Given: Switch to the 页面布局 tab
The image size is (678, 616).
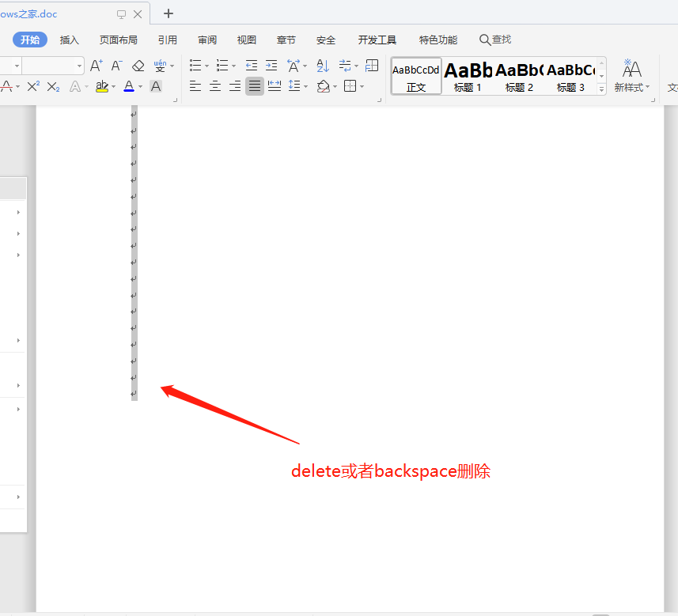Looking at the screenshot, I should tap(118, 40).
